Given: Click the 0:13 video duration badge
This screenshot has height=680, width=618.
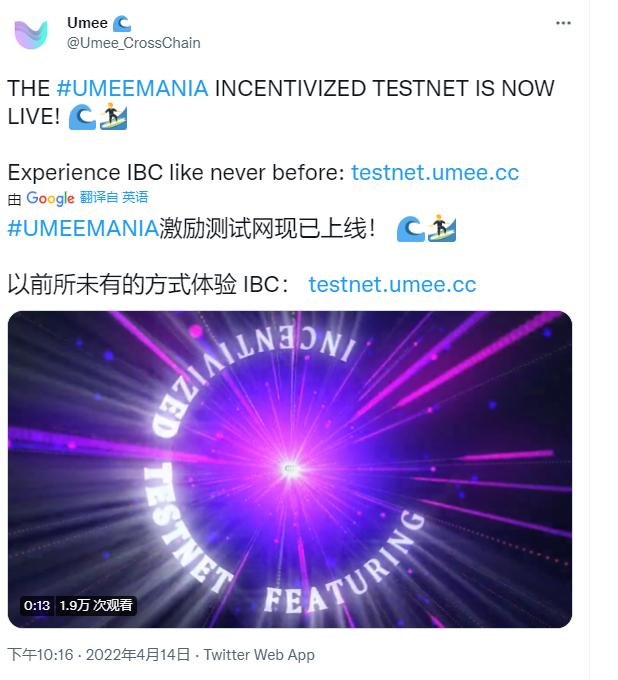Looking at the screenshot, I should pos(37,605).
